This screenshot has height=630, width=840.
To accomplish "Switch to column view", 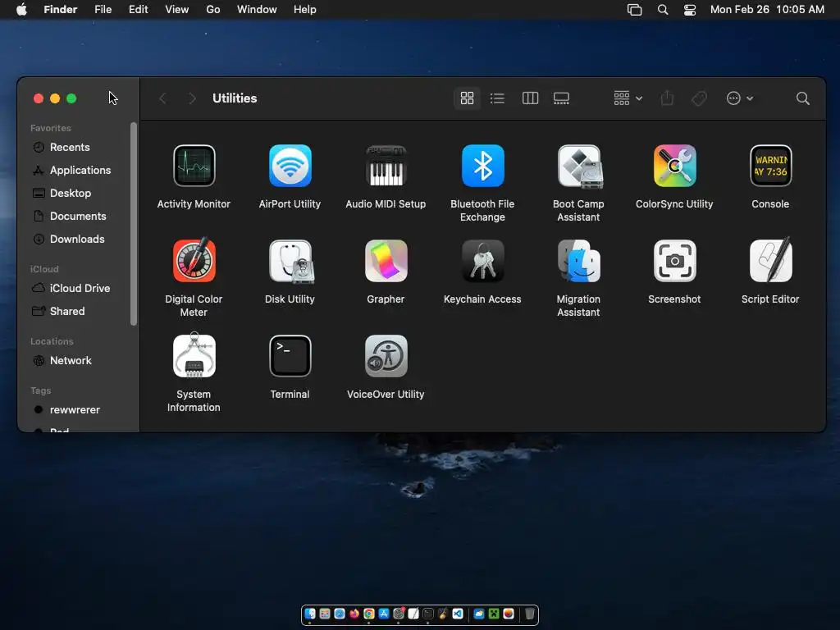I will point(530,98).
